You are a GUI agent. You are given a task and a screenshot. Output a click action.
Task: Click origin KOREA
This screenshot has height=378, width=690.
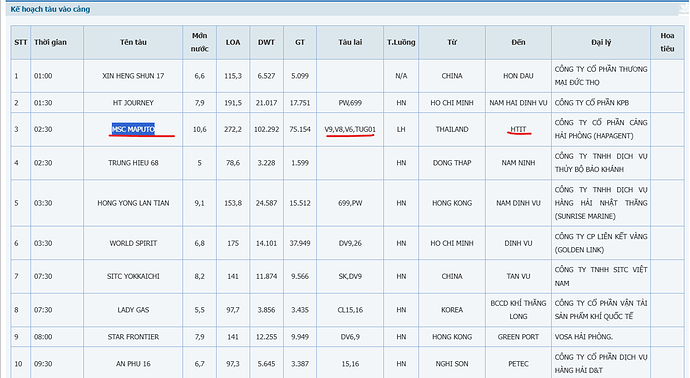coord(452,310)
